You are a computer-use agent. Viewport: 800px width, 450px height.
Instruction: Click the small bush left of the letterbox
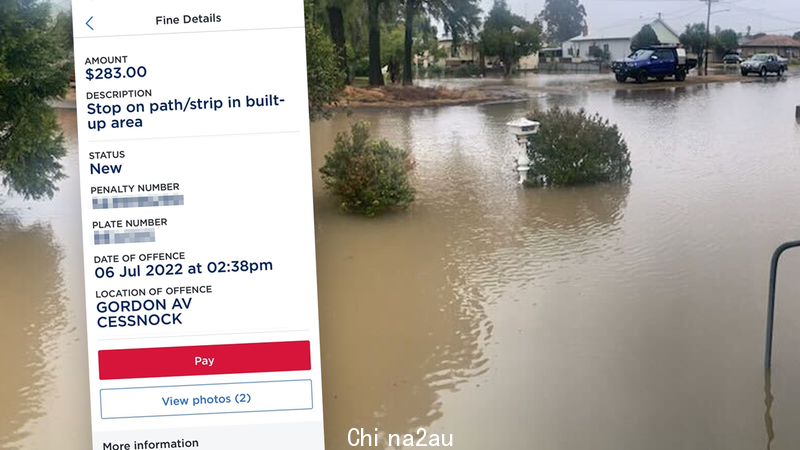[x=367, y=168]
